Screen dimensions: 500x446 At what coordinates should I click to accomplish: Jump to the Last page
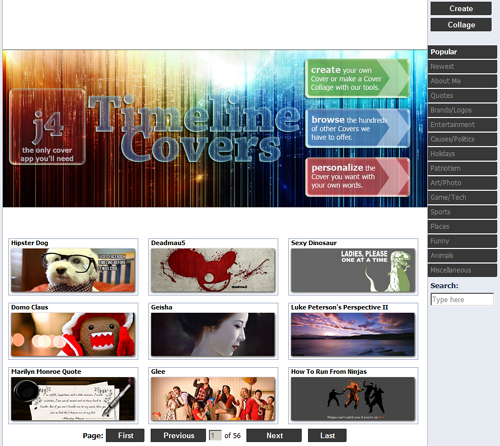pyautogui.click(x=327, y=435)
